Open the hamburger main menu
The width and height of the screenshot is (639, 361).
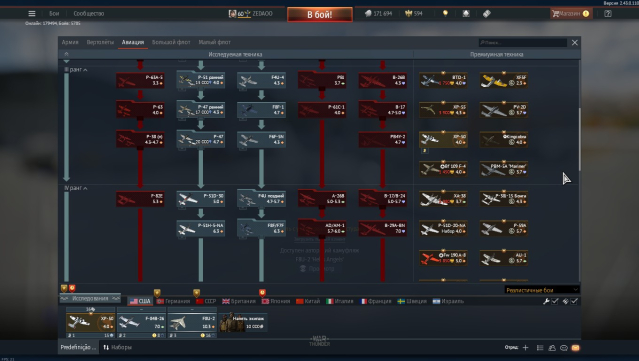pos(32,13)
